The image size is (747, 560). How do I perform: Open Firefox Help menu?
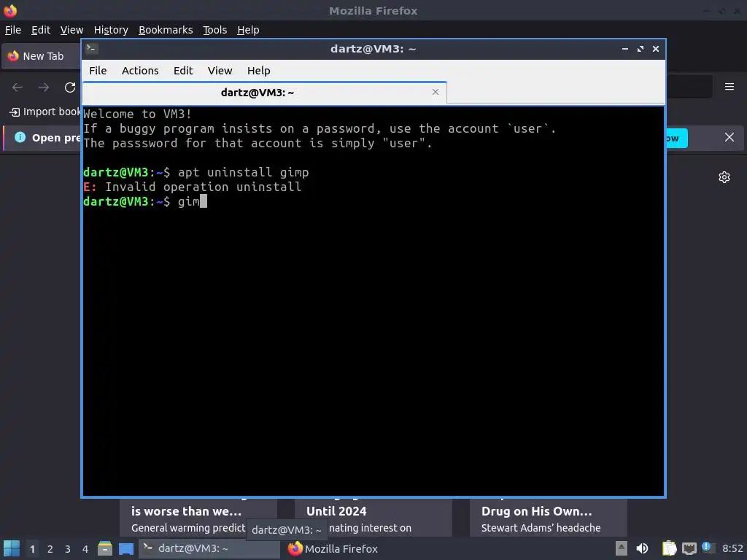(248, 30)
